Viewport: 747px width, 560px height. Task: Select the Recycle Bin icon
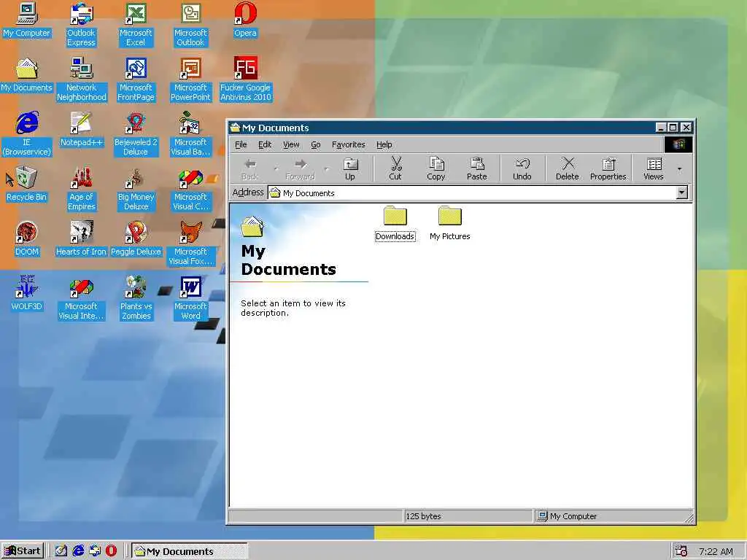pos(27,184)
